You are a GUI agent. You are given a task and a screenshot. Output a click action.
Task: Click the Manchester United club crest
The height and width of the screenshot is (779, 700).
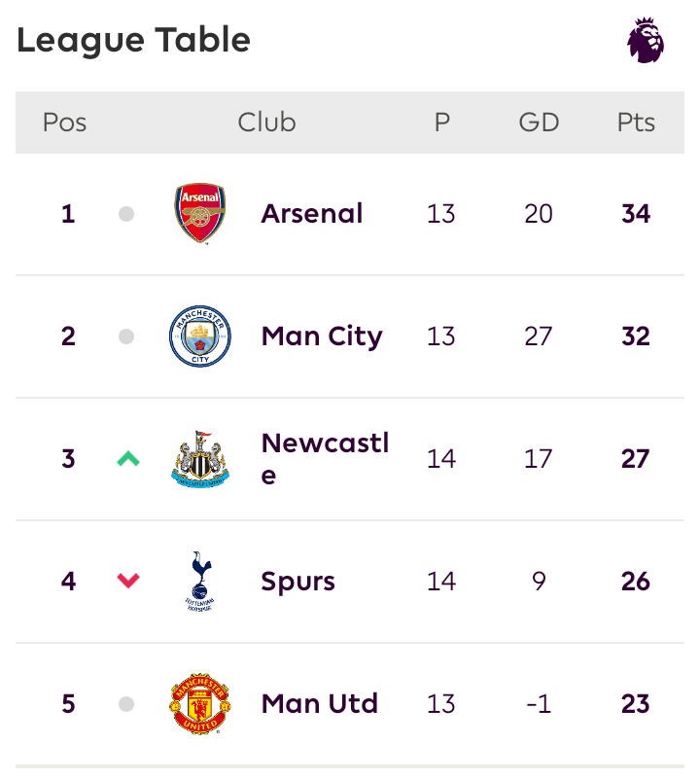click(200, 704)
